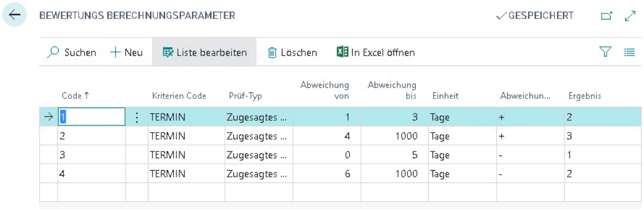Sort by Code column header
The image size is (644, 212).
75,96
